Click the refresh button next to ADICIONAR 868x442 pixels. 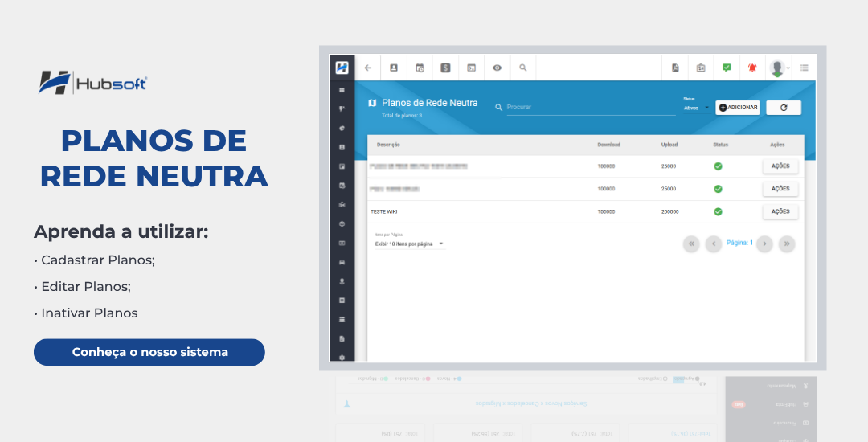[784, 108]
